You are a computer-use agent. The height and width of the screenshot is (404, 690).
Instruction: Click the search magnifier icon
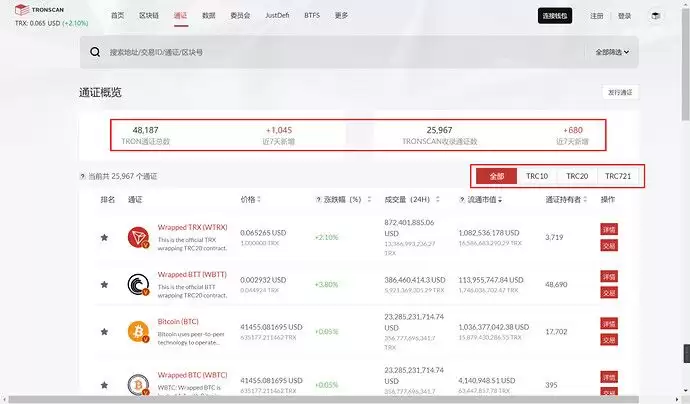coord(95,52)
